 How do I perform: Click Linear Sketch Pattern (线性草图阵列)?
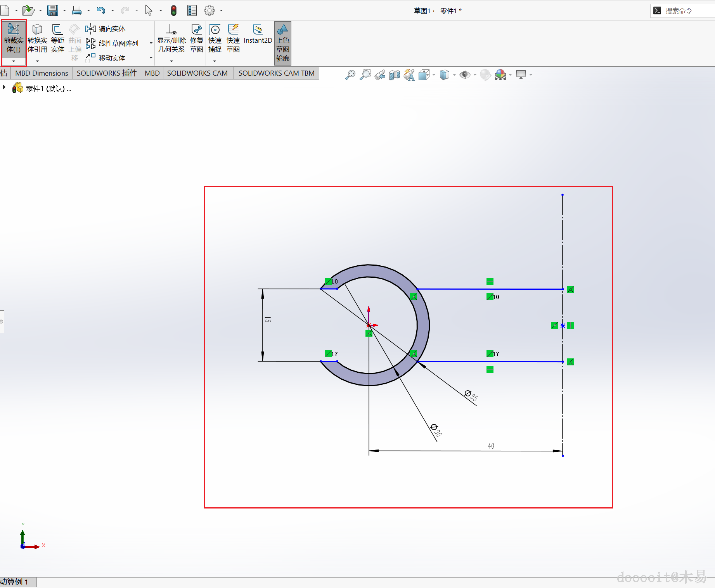click(x=113, y=43)
